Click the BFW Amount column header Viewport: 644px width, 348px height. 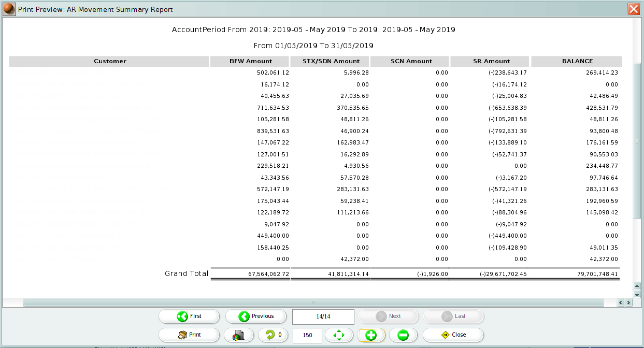(251, 61)
